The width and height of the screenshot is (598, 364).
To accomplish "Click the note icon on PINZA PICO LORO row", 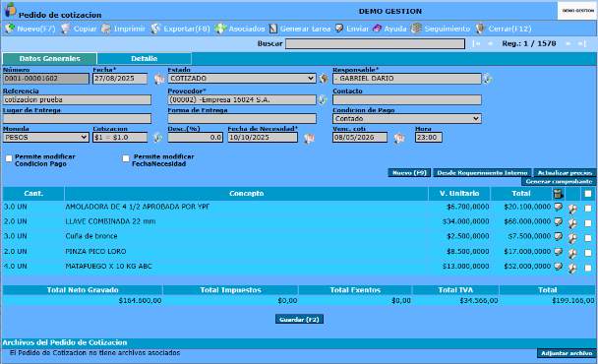I will (559, 252).
